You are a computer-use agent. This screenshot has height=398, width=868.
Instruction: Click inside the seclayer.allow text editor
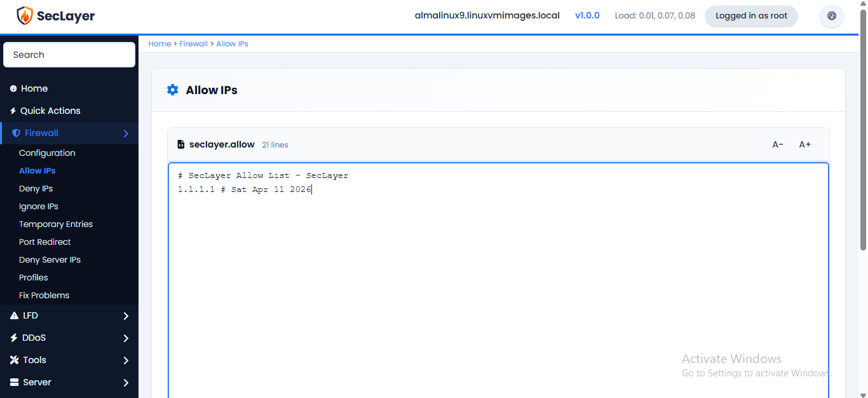pos(498,280)
